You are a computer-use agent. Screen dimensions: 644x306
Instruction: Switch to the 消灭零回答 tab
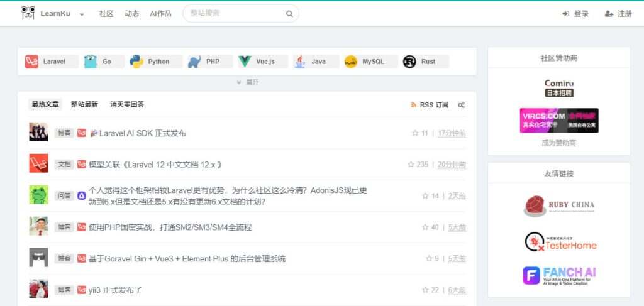pyautogui.click(x=127, y=104)
